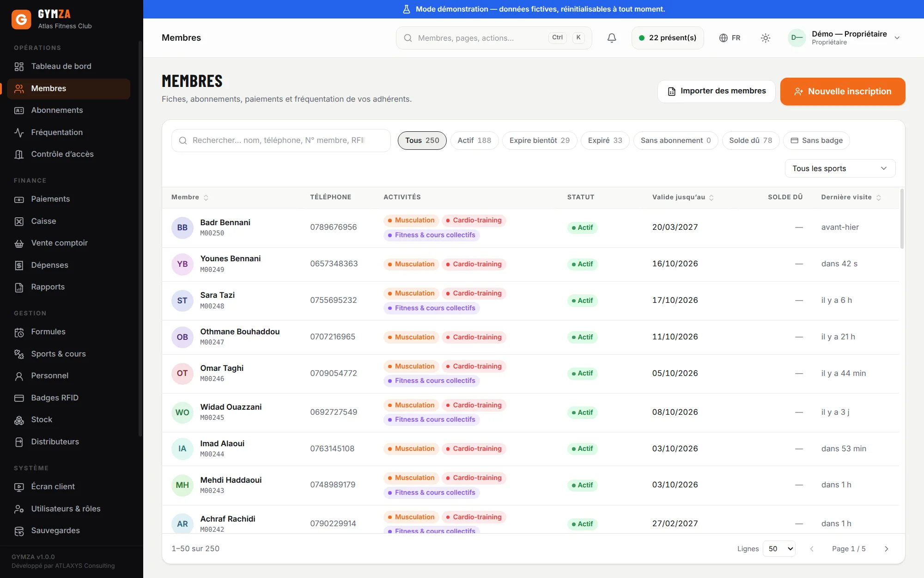Click the Caisse sidebar icon
The height and width of the screenshot is (578, 924).
(19, 221)
